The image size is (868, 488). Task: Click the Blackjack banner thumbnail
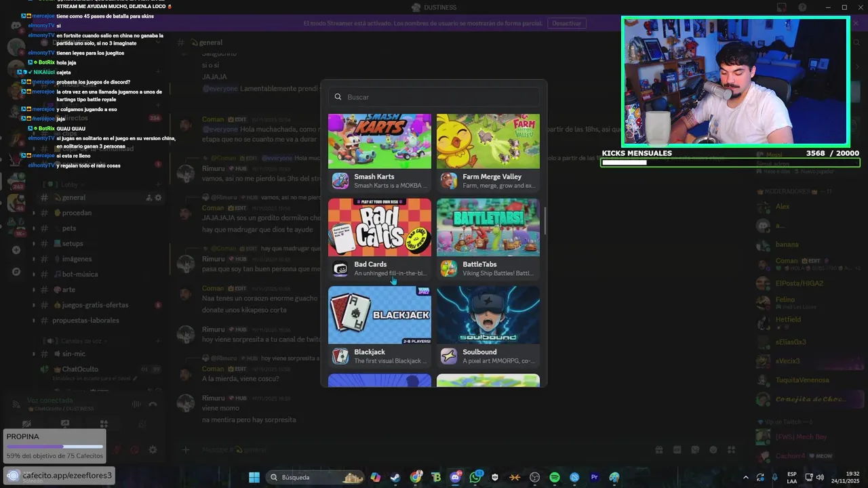point(380,315)
